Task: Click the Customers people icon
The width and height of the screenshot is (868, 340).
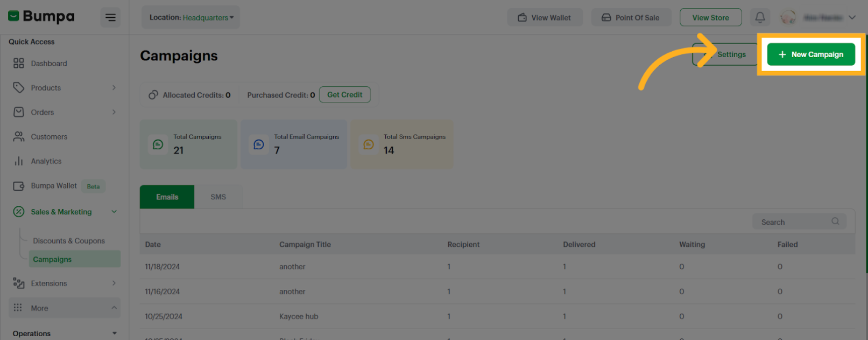Action: tap(19, 136)
